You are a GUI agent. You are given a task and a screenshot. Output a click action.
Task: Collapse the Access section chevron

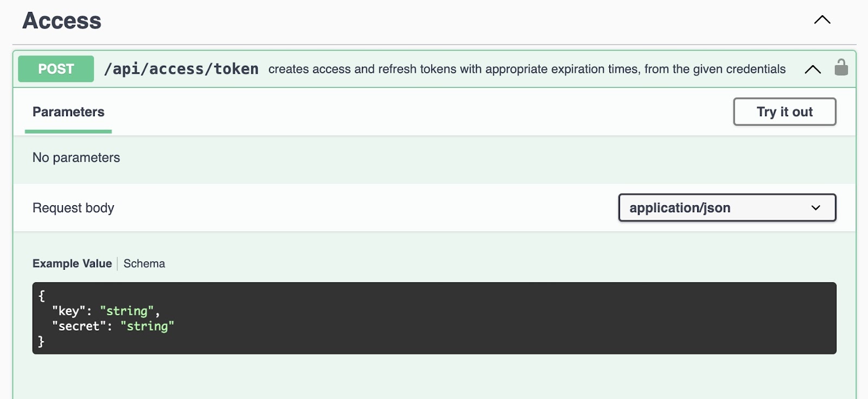[x=822, y=20]
